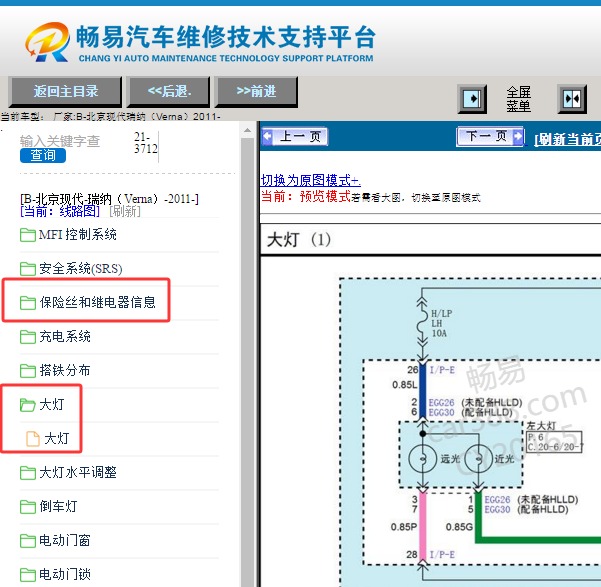The height and width of the screenshot is (587, 601).
Task: Collapse the opened 大灯 folder
Action: [42, 404]
